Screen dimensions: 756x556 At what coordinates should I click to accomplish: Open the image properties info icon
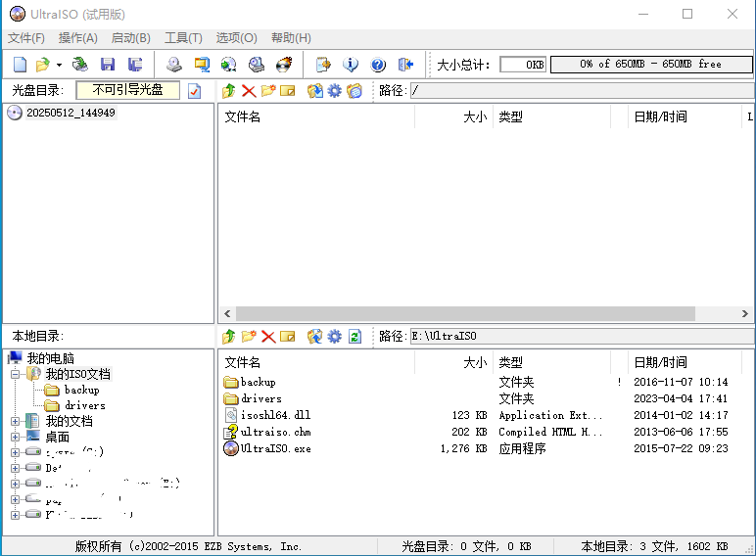coord(351,64)
